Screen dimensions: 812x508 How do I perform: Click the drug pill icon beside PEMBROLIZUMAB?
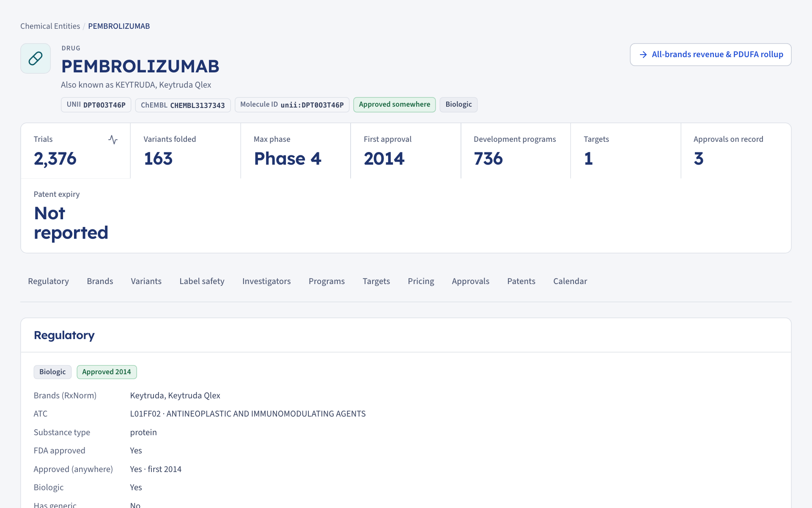[36, 58]
